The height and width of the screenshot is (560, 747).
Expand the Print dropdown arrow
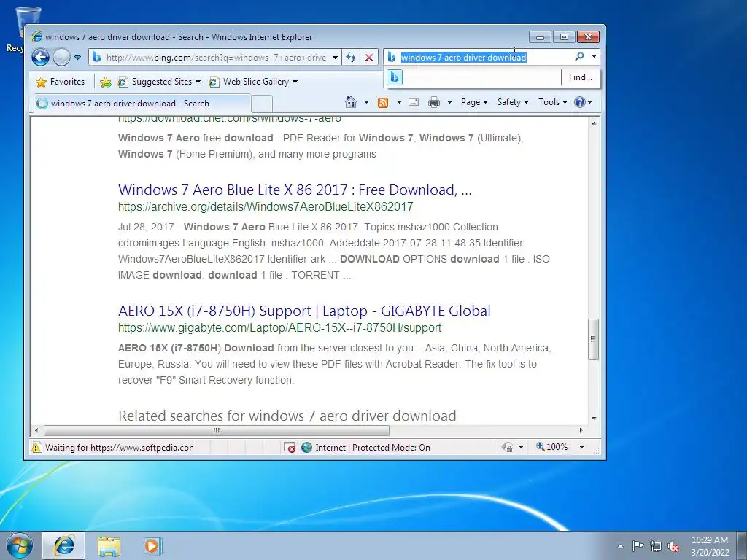click(449, 102)
